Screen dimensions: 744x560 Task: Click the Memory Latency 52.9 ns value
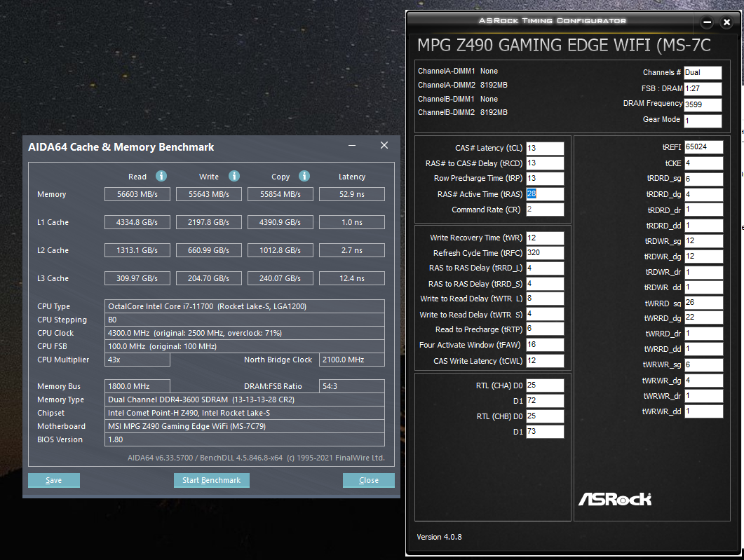(x=352, y=194)
